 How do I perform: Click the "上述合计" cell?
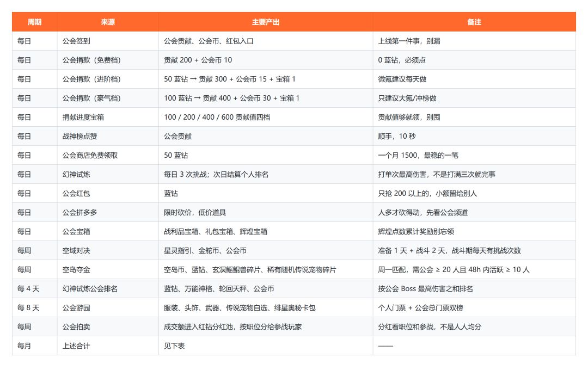(x=108, y=346)
